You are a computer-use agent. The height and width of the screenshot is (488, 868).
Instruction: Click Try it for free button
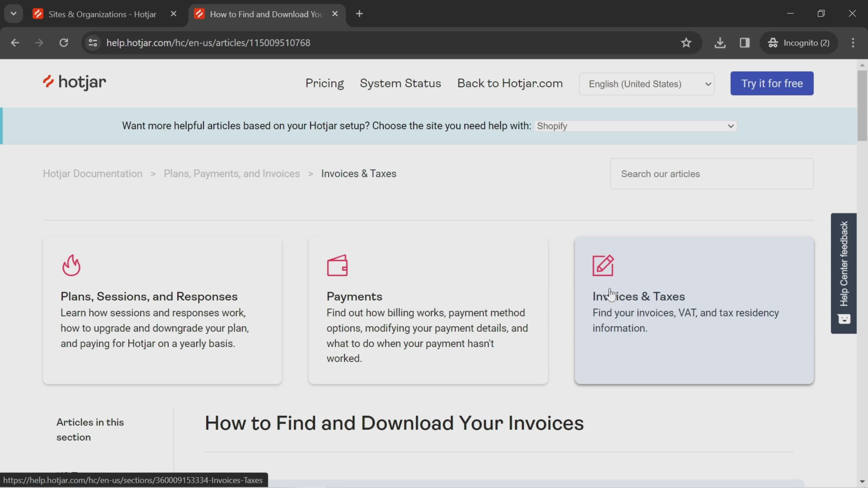point(772,83)
